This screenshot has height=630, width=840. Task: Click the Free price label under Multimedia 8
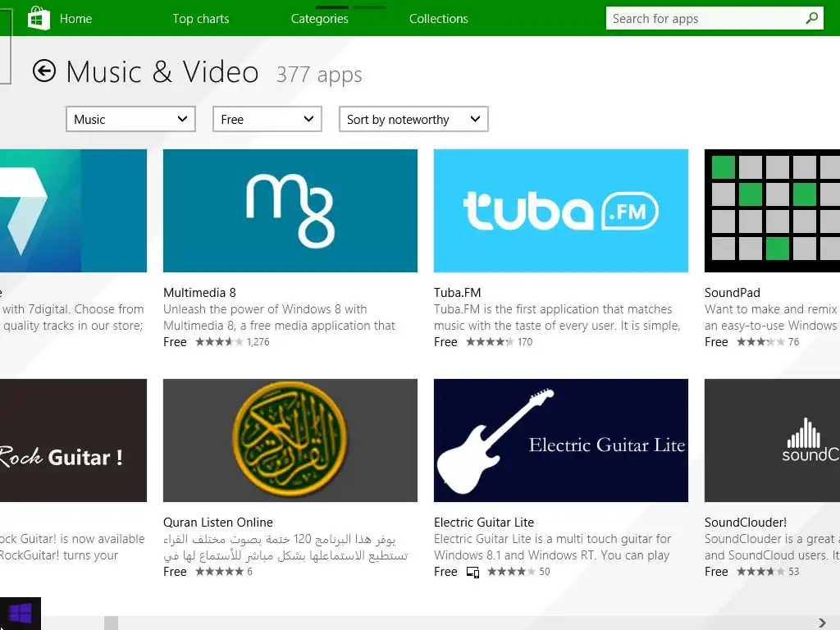[175, 342]
